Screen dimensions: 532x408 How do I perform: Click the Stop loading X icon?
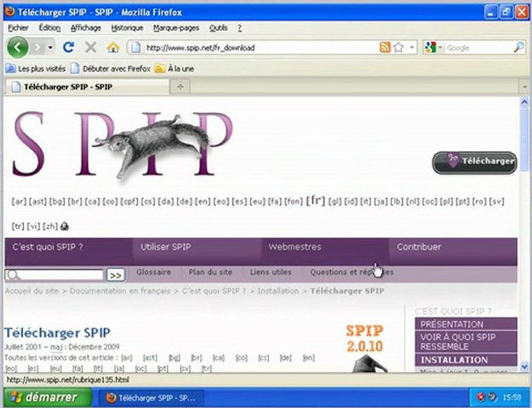[91, 48]
